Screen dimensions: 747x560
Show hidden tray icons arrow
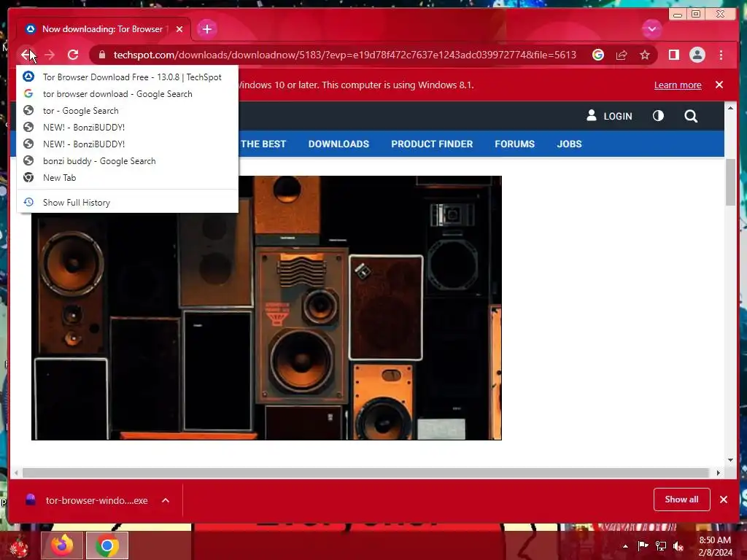point(625,546)
